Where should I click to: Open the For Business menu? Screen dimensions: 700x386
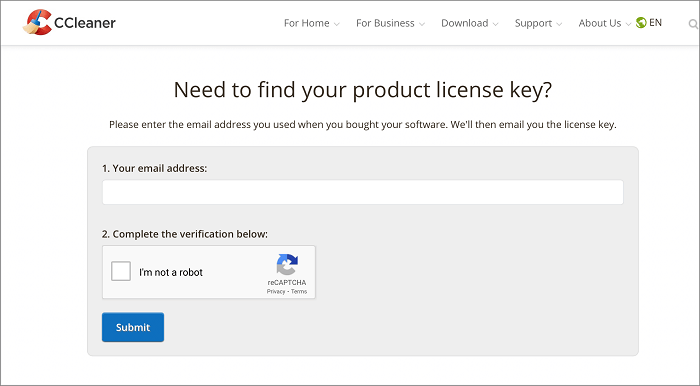pos(385,23)
